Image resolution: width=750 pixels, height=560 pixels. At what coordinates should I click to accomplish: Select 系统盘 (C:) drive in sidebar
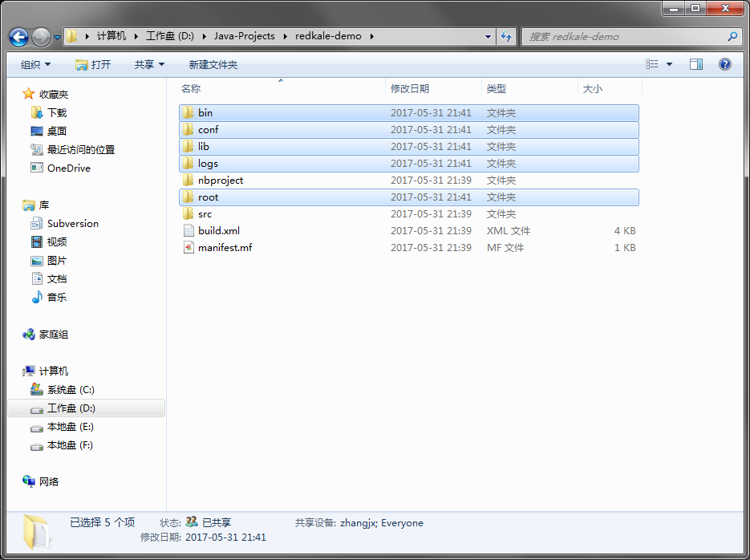[x=70, y=390]
